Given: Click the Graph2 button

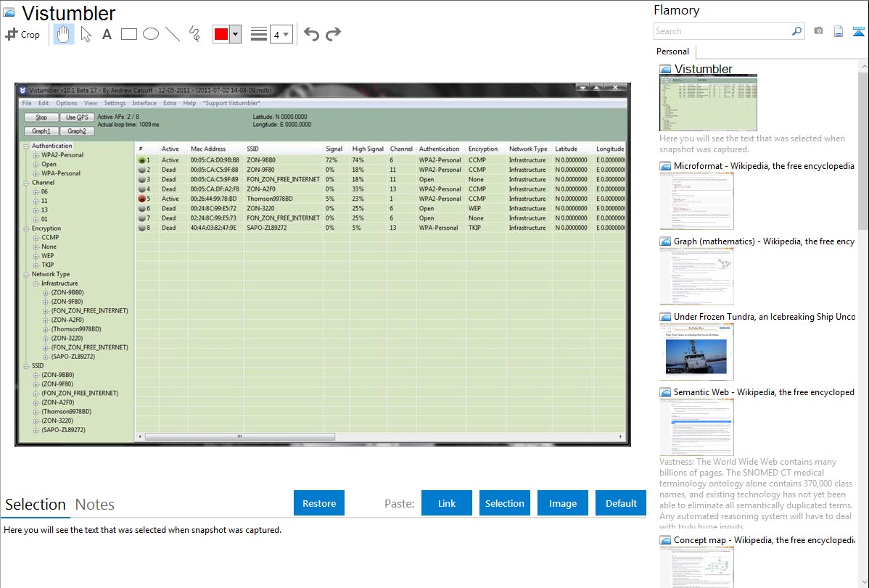Looking at the screenshot, I should pyautogui.click(x=77, y=131).
